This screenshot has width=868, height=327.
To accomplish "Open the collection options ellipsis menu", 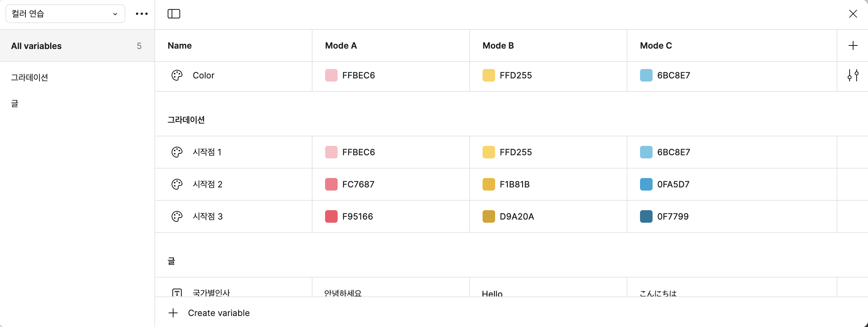I will [142, 14].
